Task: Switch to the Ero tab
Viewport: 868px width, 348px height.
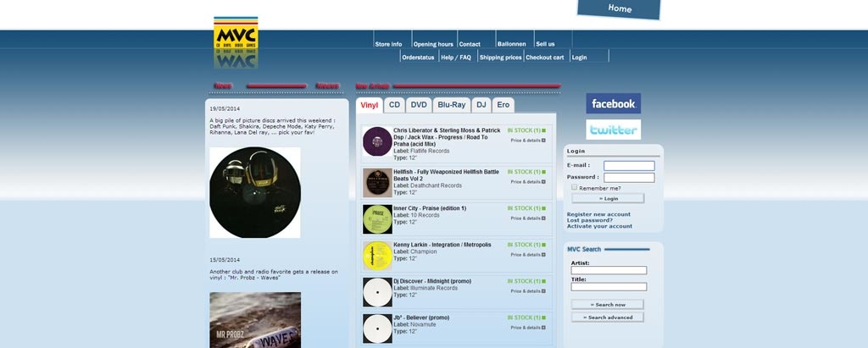Action: [504, 105]
